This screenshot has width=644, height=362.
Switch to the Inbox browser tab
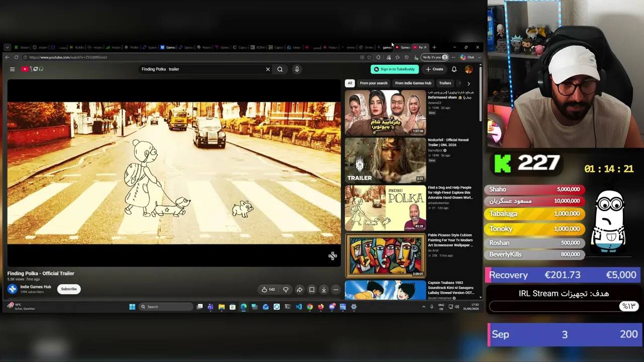click(x=294, y=47)
